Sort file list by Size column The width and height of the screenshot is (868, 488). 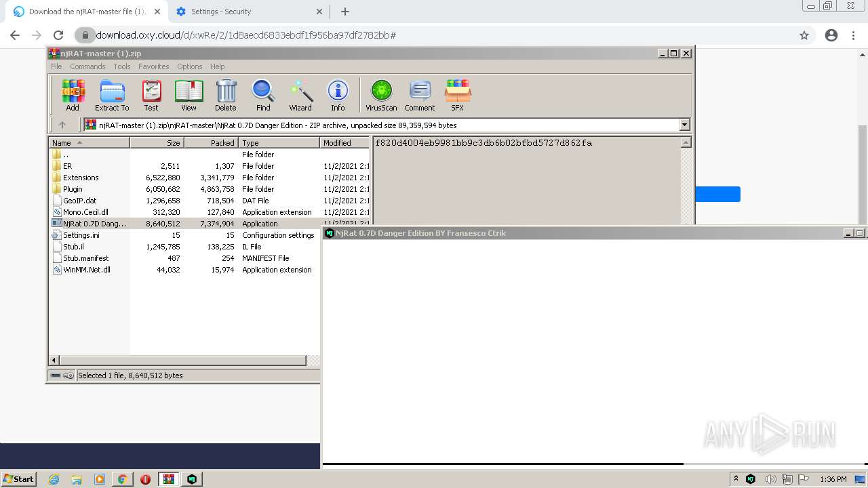[x=157, y=143]
